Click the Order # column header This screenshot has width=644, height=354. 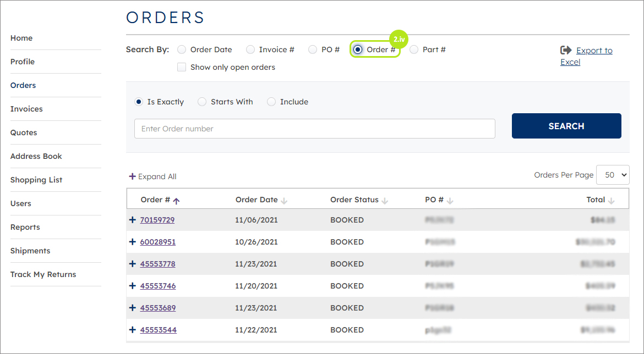click(x=155, y=200)
